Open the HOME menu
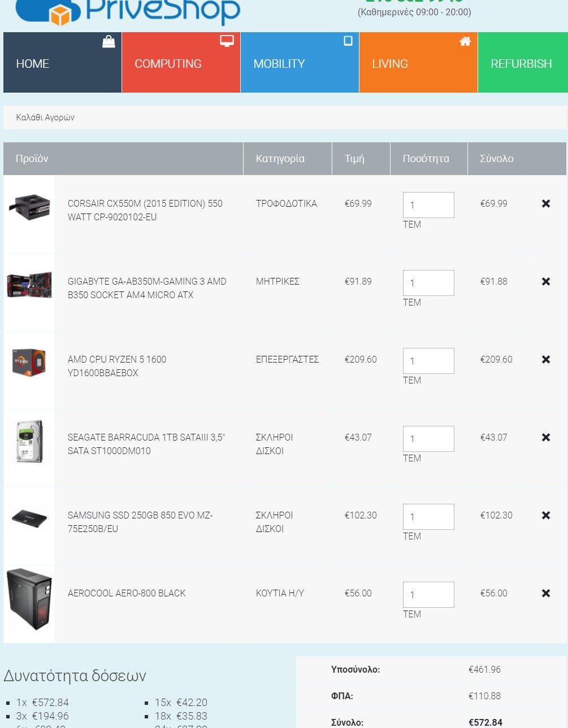This screenshot has width=568, height=728. [x=62, y=62]
